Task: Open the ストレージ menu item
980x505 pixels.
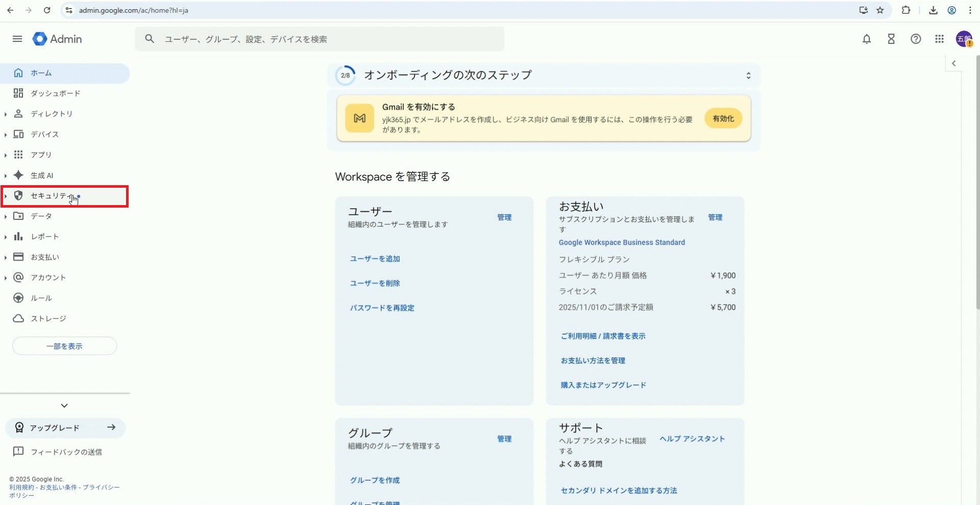Action: 48,318
